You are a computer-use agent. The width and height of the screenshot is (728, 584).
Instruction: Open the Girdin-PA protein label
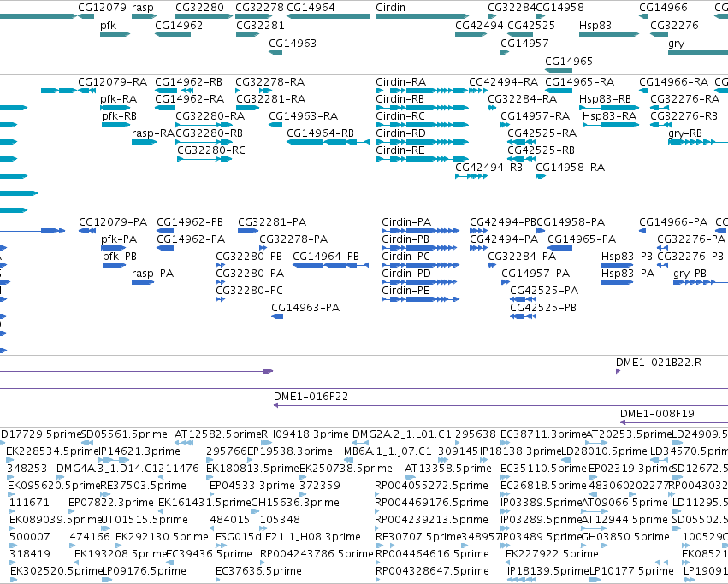[406, 222]
